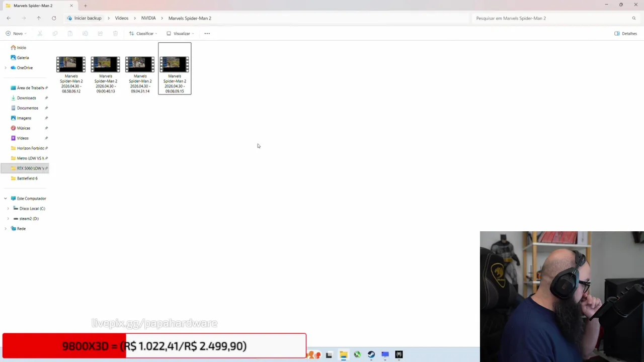The height and width of the screenshot is (362, 644).
Task: Click the Task View taskbar icon
Action: coord(329,355)
